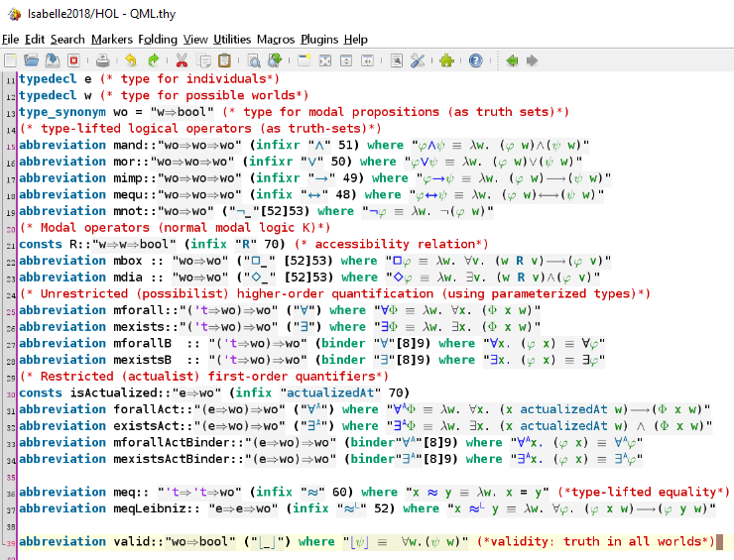Image resolution: width=734 pixels, height=560 pixels.
Task: Click gutter line number 24
Action: 10,295
